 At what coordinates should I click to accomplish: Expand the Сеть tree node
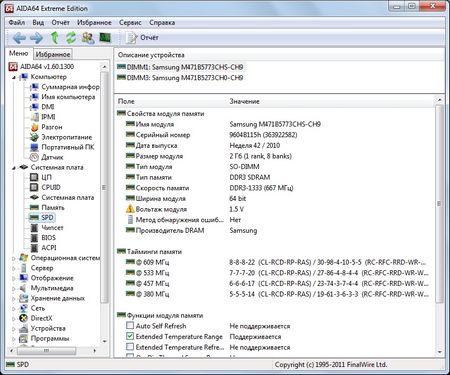14,309
